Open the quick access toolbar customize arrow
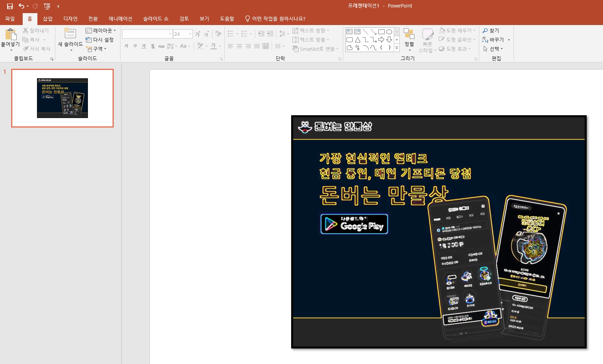The image size is (603, 364). (58, 6)
